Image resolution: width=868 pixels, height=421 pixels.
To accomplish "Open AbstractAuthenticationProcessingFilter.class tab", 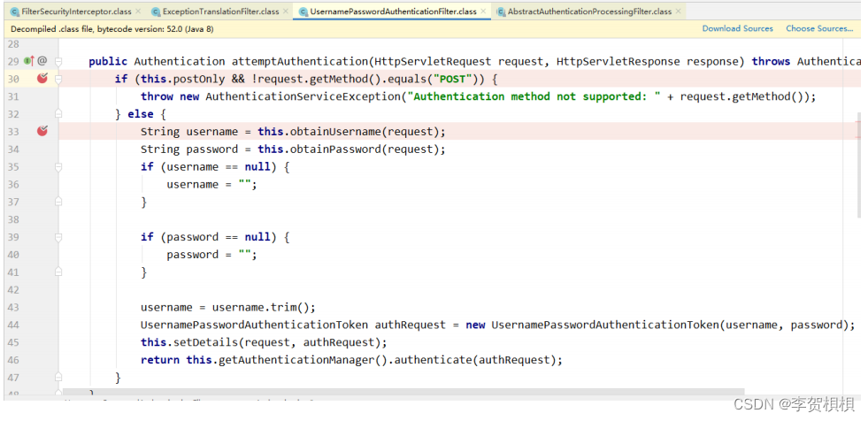I will [x=589, y=11].
